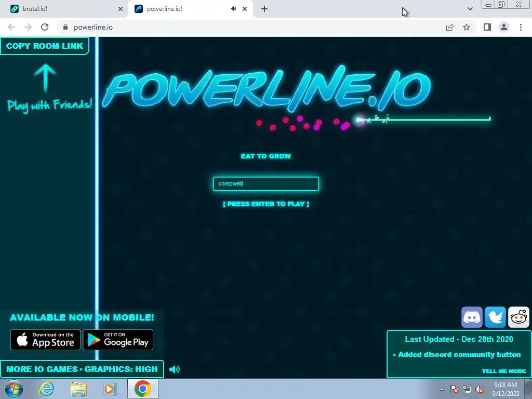Mute tab audio icon on powerline.io tab

click(x=233, y=9)
